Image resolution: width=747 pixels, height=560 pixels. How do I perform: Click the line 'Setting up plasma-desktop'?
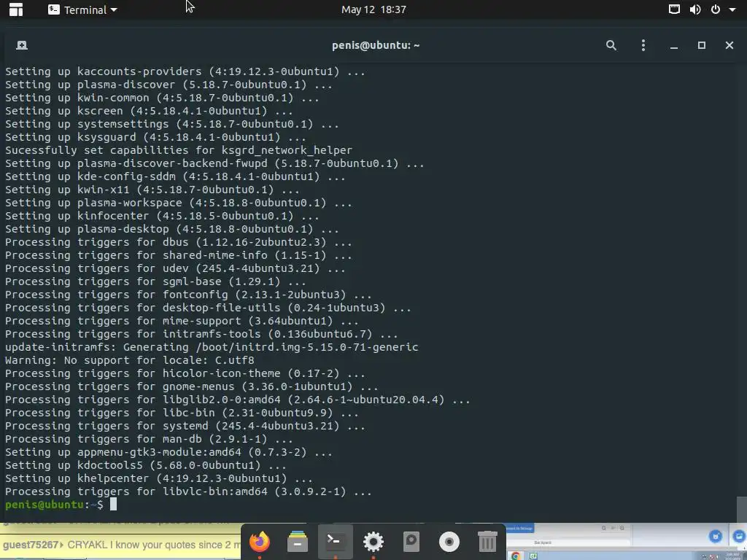click(172, 229)
